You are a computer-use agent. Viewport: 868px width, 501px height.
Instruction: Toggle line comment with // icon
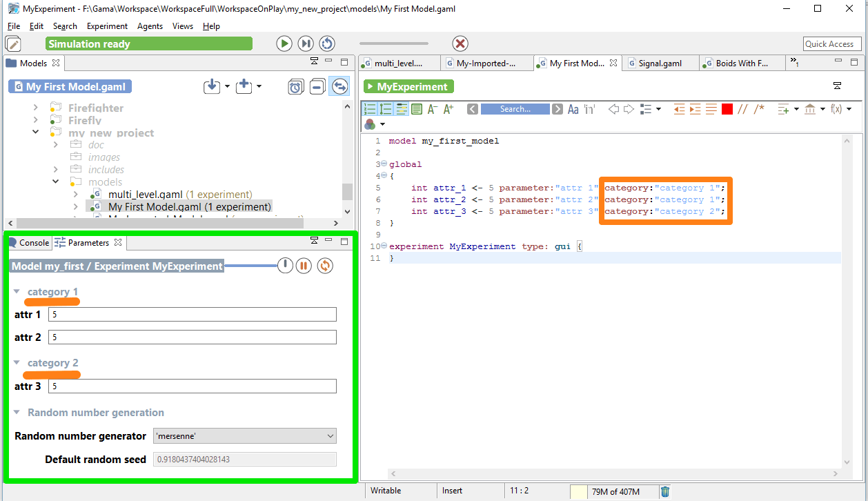(743, 109)
